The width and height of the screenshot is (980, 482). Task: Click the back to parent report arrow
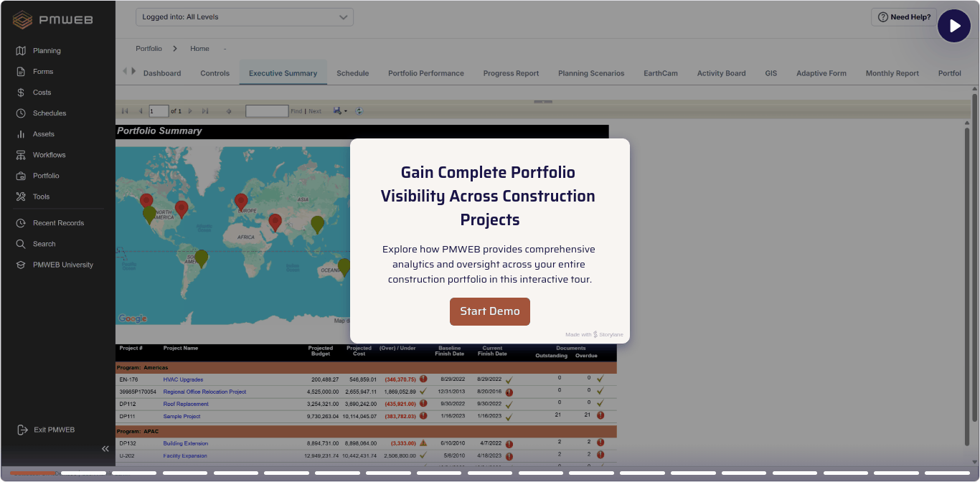pyautogui.click(x=229, y=111)
